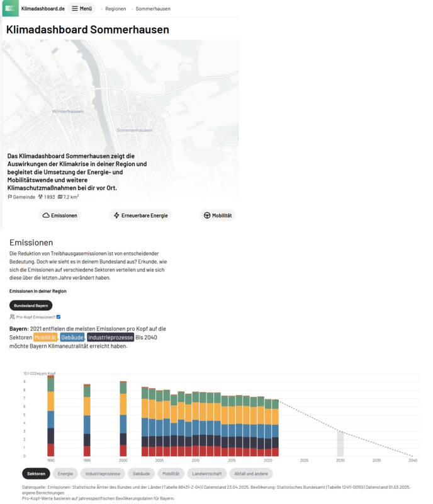Select the Sektoren chart tab
This screenshot has height=504, width=433.
[x=36, y=473]
